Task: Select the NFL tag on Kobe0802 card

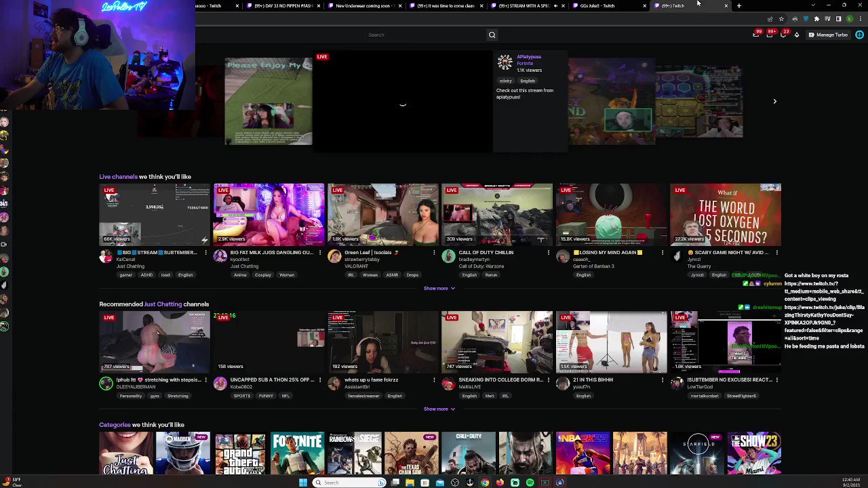Action: [285, 396]
